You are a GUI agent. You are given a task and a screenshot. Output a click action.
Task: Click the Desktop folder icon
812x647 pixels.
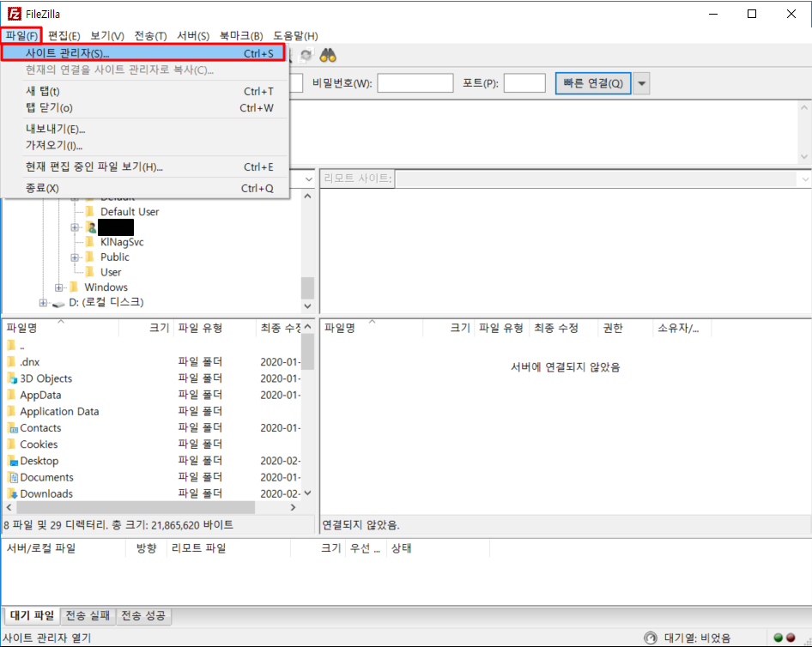coord(12,461)
